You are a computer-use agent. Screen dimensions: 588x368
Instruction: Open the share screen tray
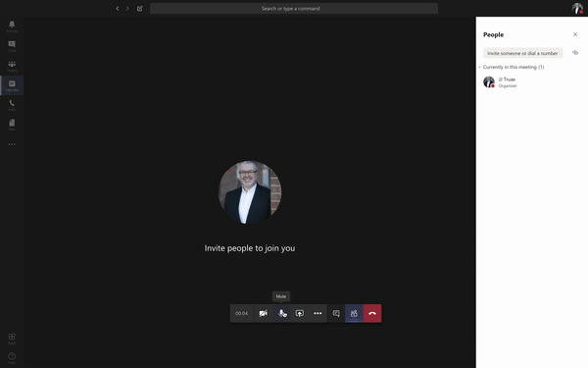[300, 313]
